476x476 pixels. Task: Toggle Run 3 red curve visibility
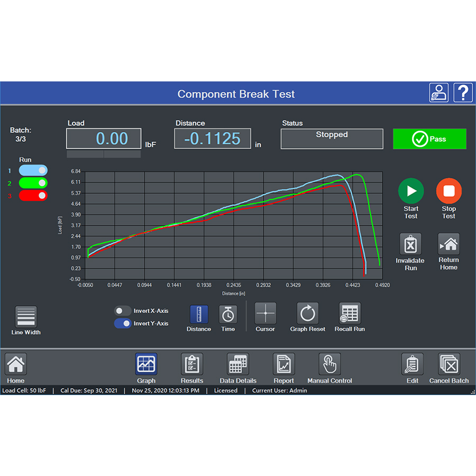(33, 196)
